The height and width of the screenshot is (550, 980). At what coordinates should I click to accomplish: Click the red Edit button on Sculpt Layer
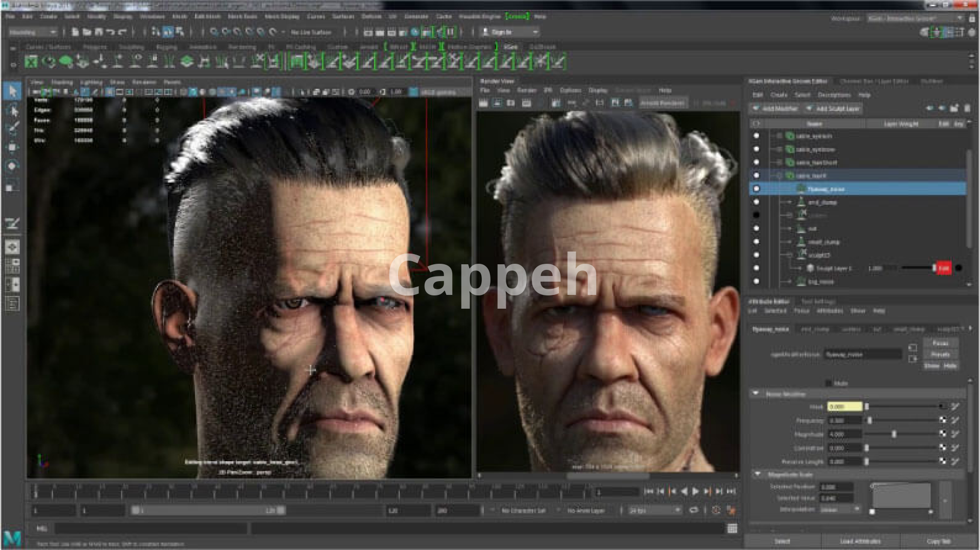pyautogui.click(x=943, y=268)
